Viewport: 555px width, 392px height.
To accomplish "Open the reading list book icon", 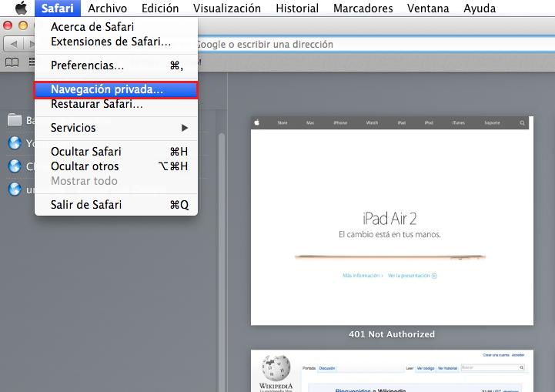I will pos(12,62).
